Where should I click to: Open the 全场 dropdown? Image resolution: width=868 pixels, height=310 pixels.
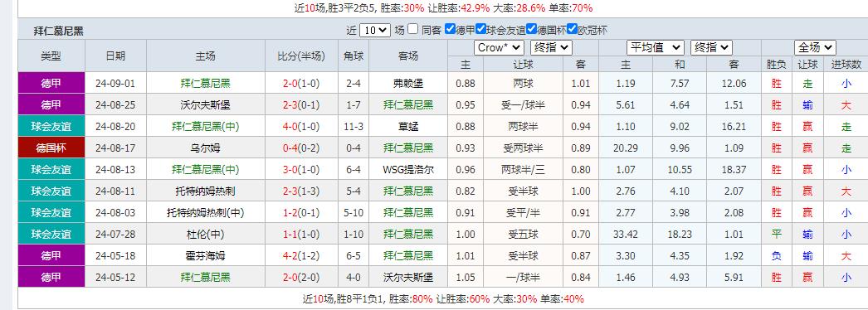click(x=815, y=47)
